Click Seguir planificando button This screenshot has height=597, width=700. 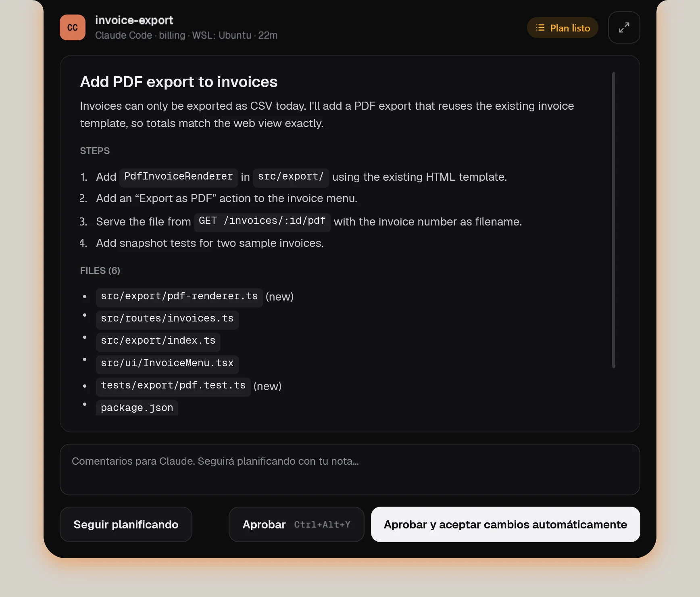126,524
